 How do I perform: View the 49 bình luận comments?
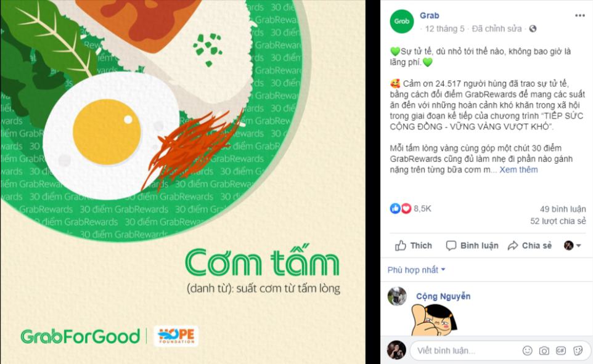click(563, 209)
